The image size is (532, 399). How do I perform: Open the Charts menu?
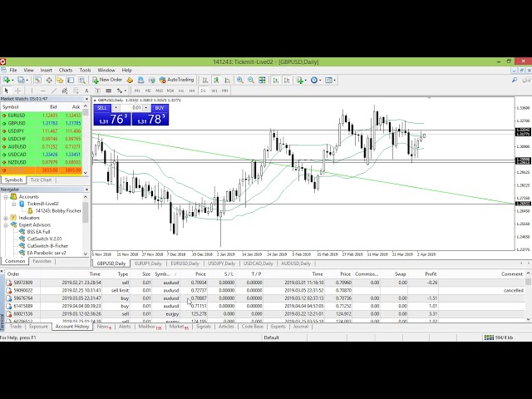click(x=65, y=70)
